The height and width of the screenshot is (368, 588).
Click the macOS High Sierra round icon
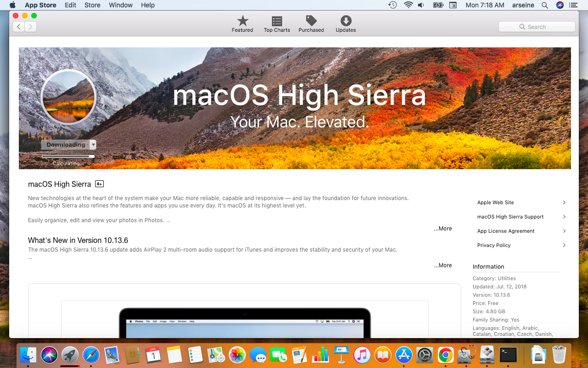tap(68, 97)
